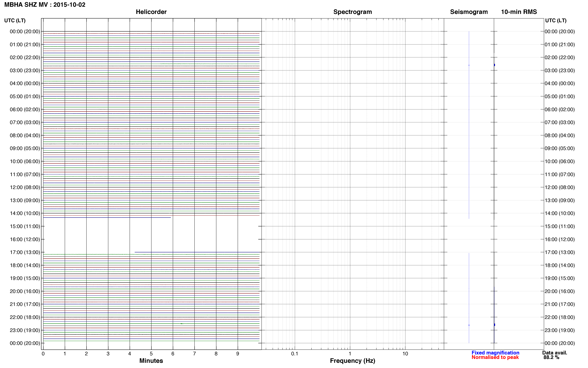Click left axis label '08:00 (04:00)'

click(25, 135)
